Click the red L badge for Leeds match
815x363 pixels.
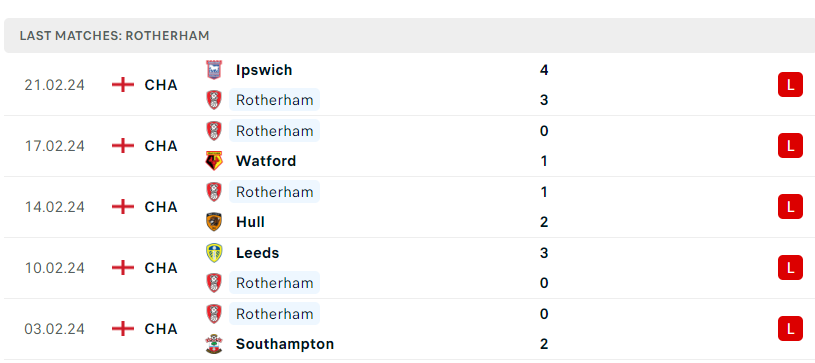tap(790, 268)
